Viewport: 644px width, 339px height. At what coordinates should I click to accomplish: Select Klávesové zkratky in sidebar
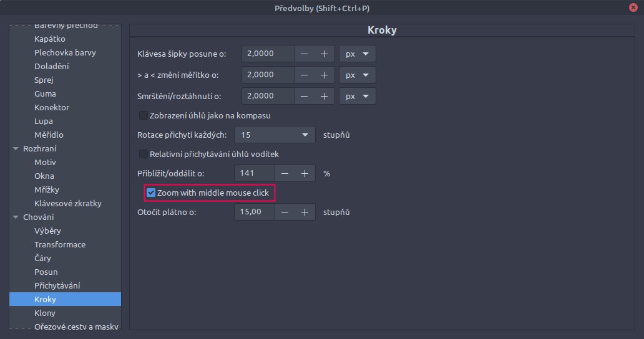tap(67, 203)
